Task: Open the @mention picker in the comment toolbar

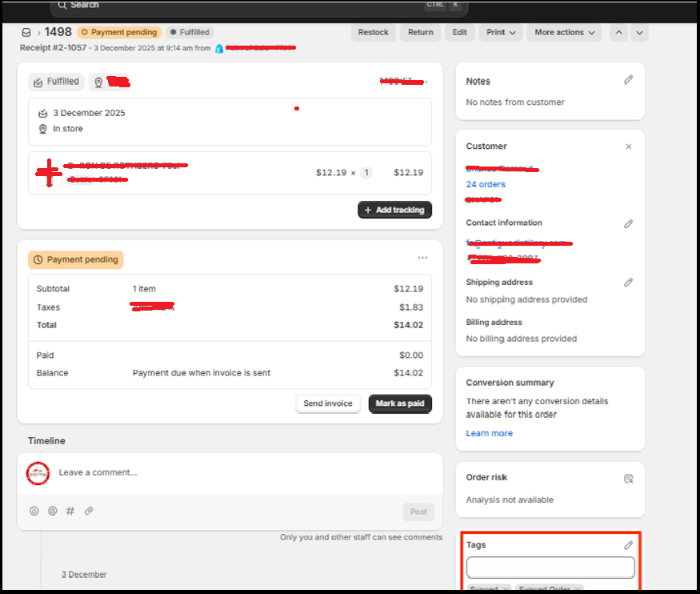Action: coord(52,511)
